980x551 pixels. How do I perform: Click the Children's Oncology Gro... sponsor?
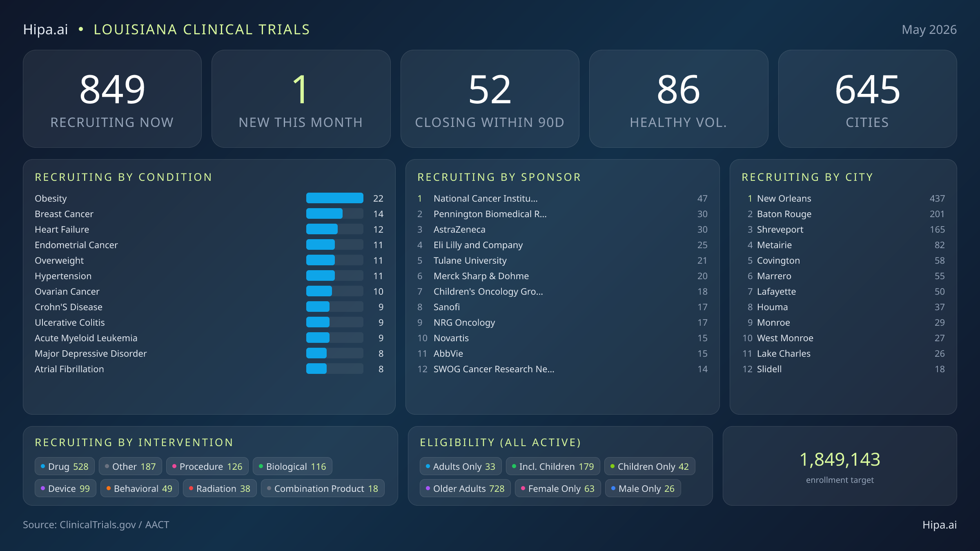coord(562,291)
